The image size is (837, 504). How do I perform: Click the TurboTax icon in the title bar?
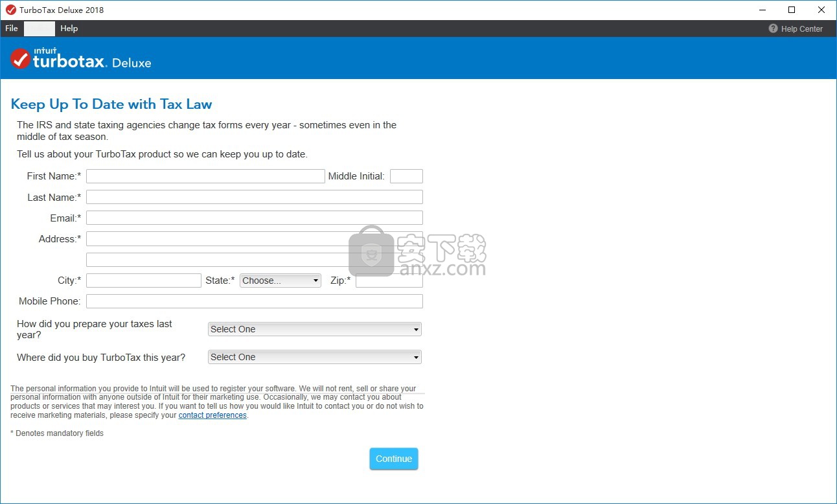(10, 10)
